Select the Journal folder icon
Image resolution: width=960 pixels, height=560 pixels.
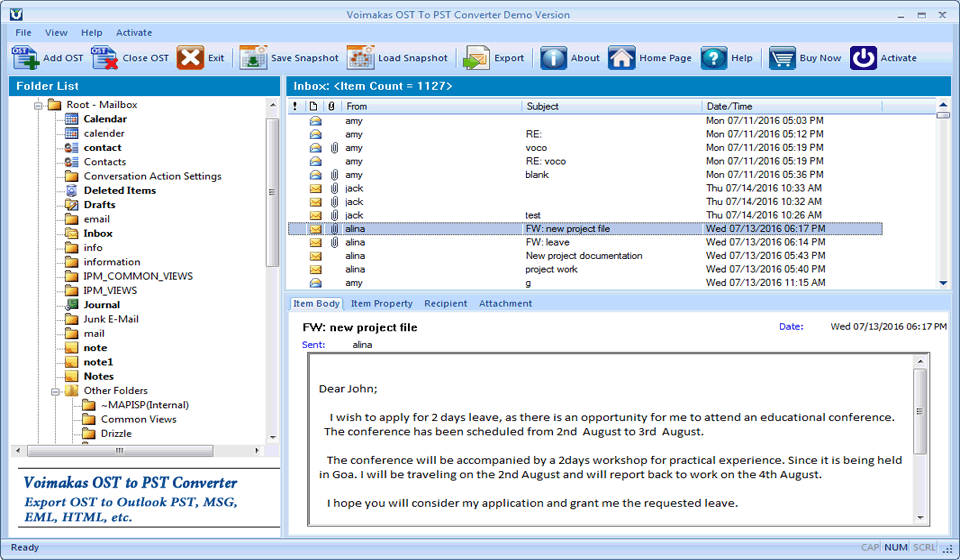[72, 305]
